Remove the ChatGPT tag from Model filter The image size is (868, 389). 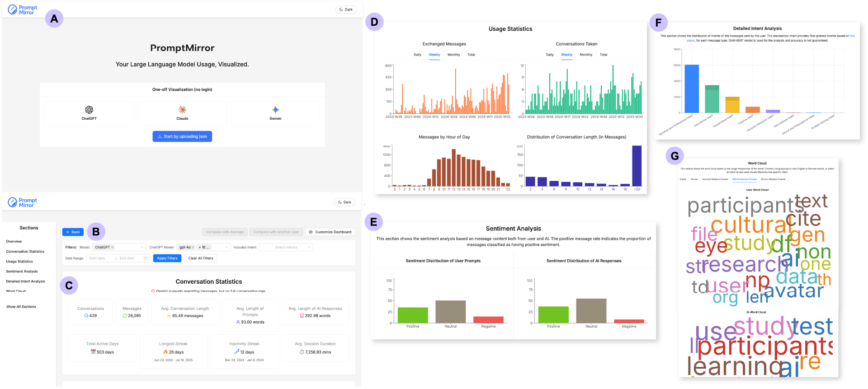[x=112, y=247]
